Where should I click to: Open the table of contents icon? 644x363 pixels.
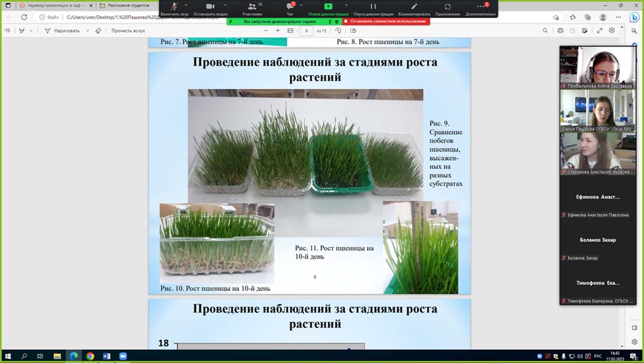click(8, 30)
